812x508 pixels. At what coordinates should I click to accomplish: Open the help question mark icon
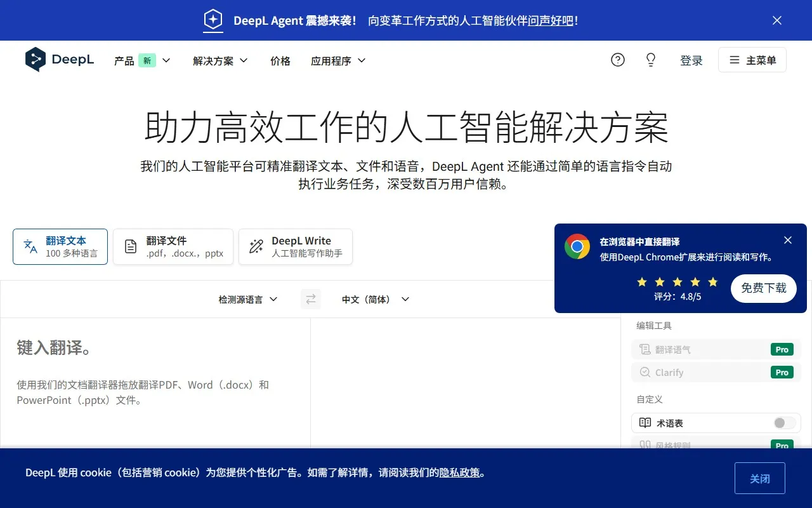click(x=617, y=59)
